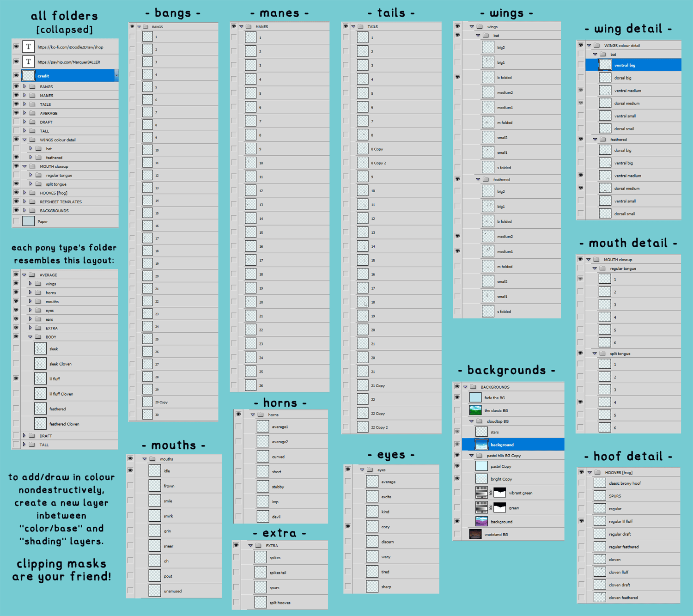Click the HOOVES [frog] folder icon in hoof detail
The height and width of the screenshot is (616, 693).
click(x=597, y=472)
